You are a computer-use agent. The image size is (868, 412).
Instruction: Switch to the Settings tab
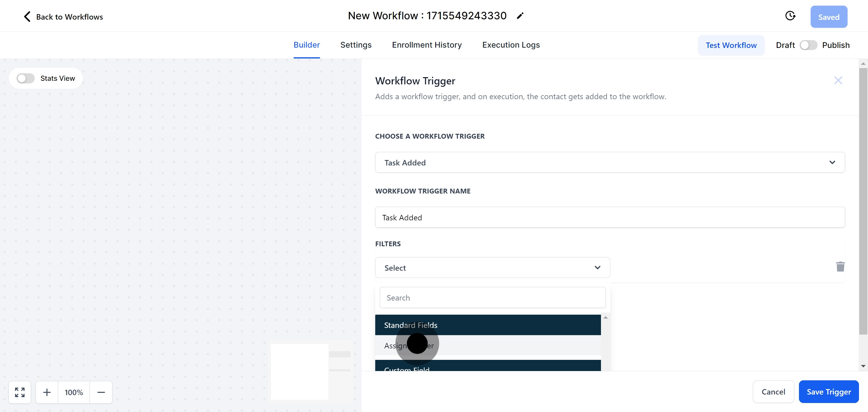tap(356, 45)
